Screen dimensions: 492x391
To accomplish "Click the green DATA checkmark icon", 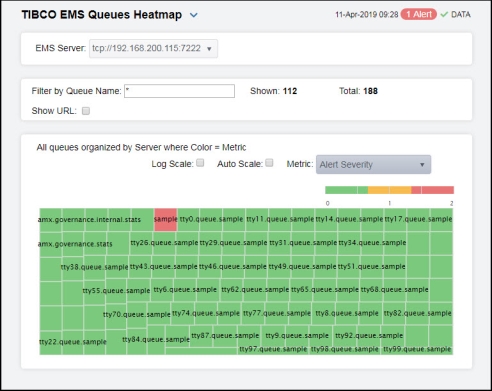I will [x=444, y=15].
